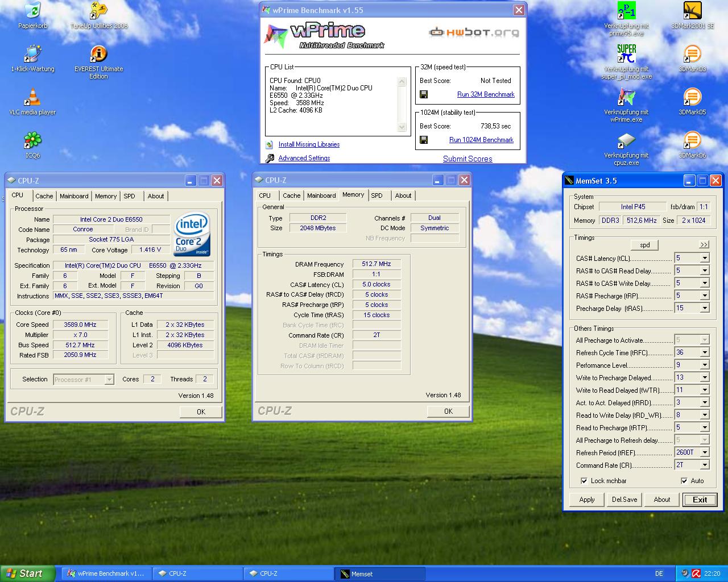Click the Apply button in MemSet
This screenshot has height=582, width=728.
[587, 500]
